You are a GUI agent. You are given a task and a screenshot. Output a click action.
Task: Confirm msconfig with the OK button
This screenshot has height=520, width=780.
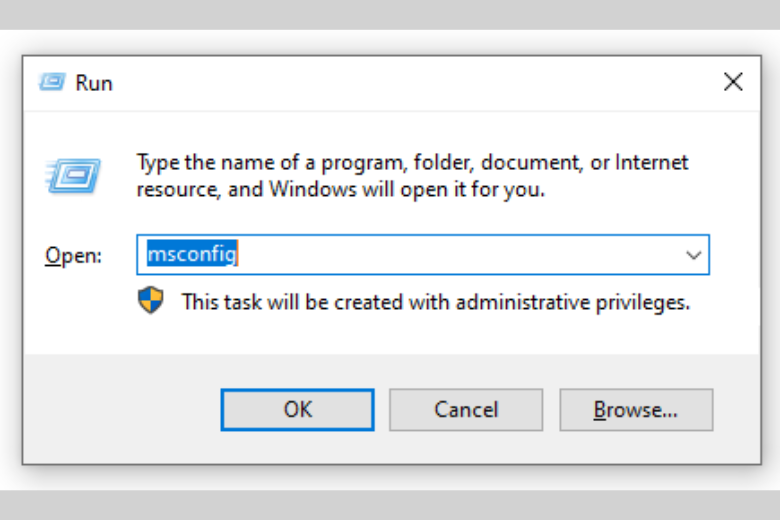point(297,410)
